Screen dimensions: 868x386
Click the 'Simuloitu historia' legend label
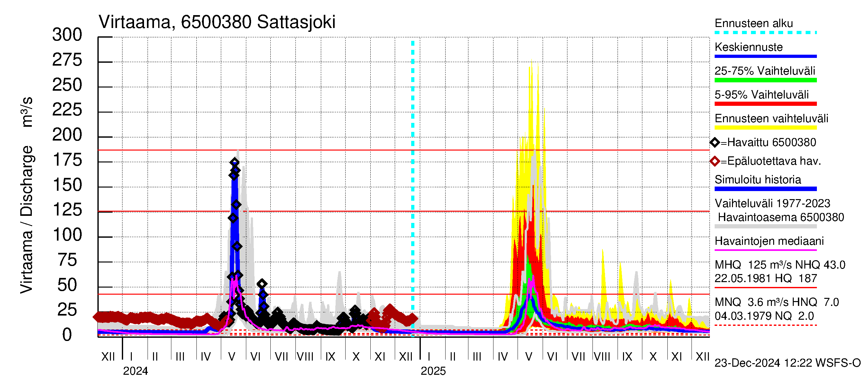click(x=758, y=180)
